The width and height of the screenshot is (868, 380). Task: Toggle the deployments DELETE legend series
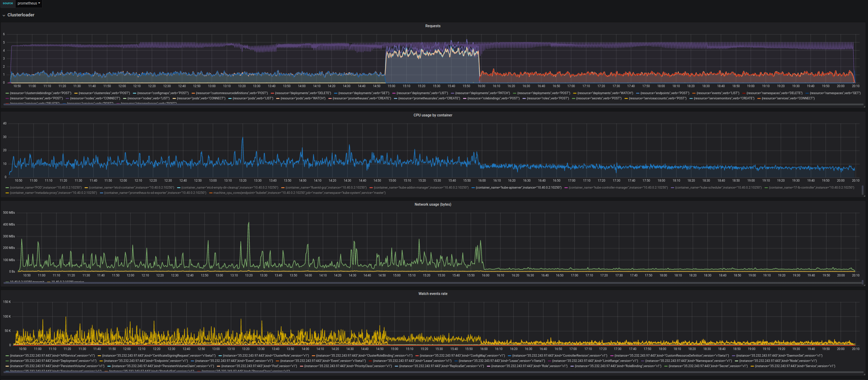coord(303,93)
